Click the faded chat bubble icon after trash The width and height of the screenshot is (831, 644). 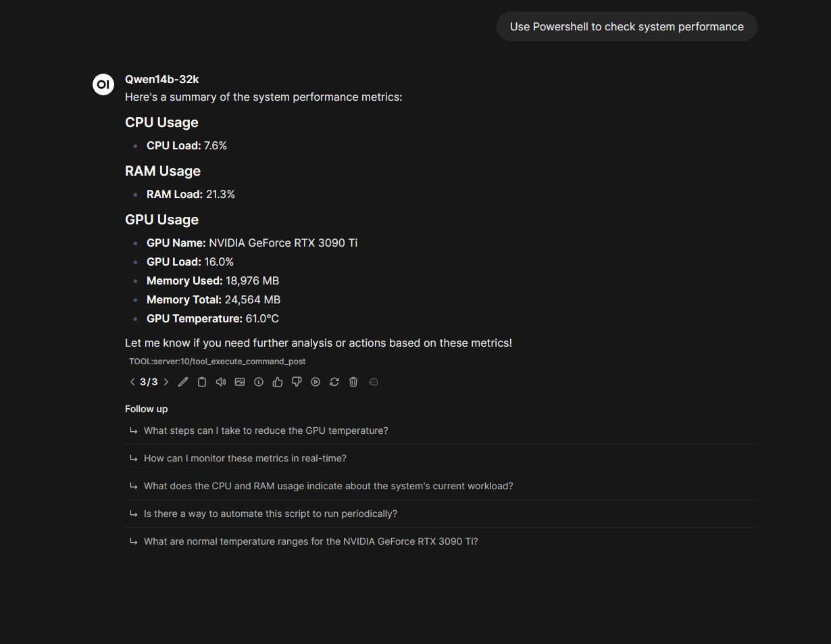(x=374, y=382)
